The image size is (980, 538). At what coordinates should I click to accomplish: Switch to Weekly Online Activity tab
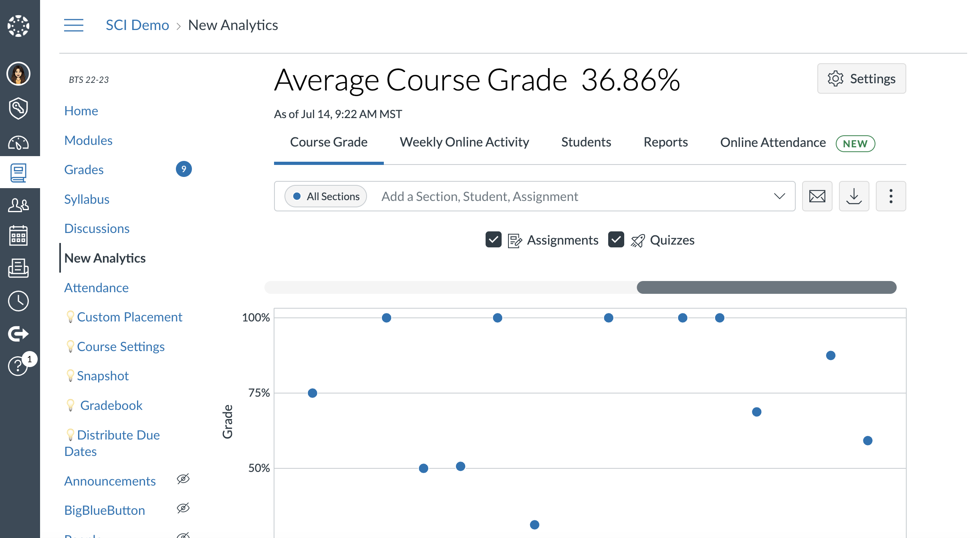[464, 142]
